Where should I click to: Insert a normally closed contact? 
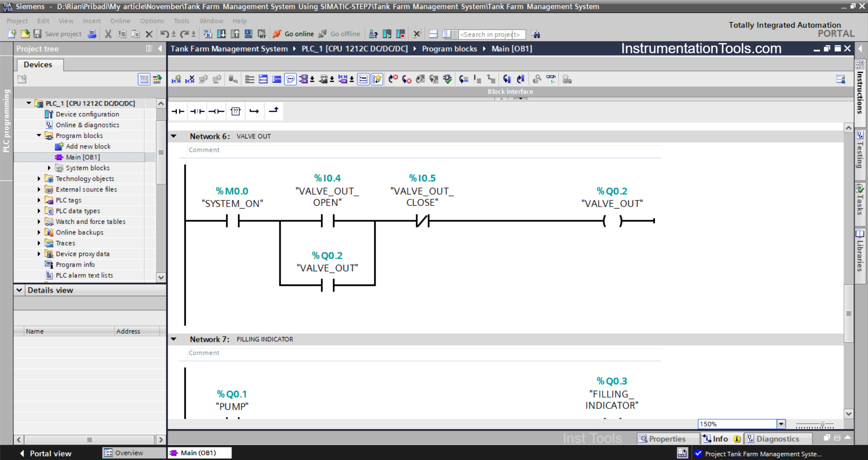(197, 111)
